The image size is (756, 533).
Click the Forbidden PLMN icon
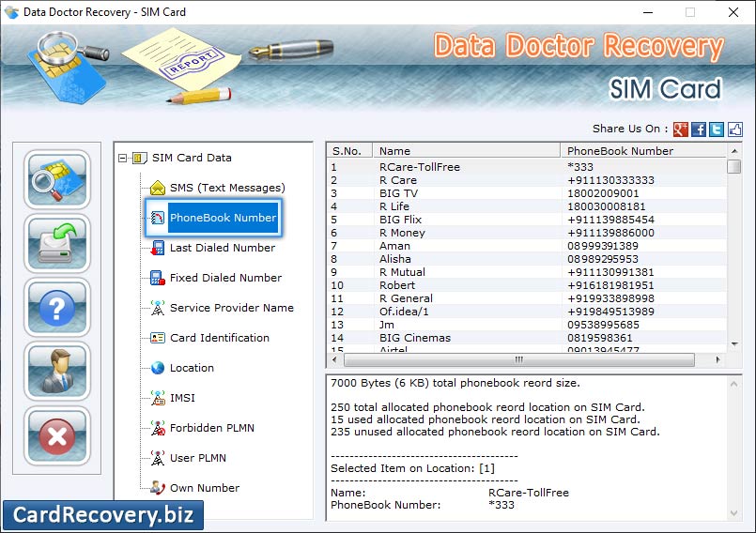158,428
